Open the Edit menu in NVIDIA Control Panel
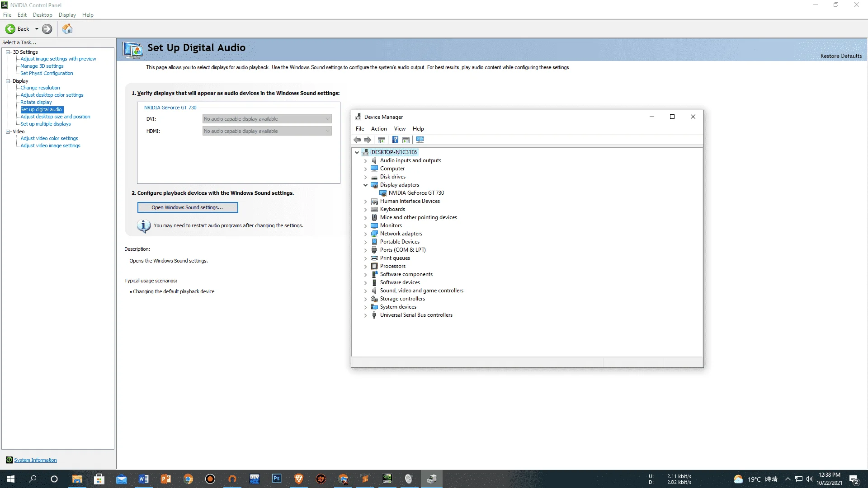The width and height of the screenshot is (868, 488). coord(22,15)
